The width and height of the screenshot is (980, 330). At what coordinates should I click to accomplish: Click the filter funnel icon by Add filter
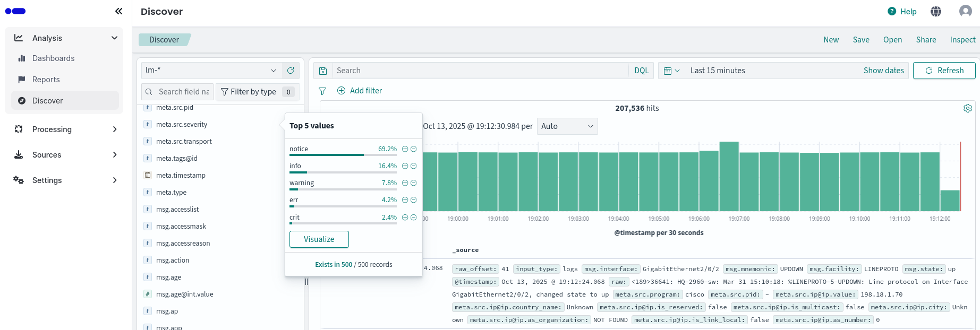[322, 91]
